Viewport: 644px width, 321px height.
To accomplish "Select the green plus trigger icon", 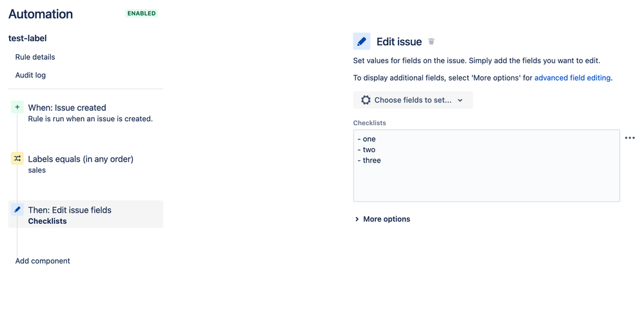I will click(x=17, y=108).
